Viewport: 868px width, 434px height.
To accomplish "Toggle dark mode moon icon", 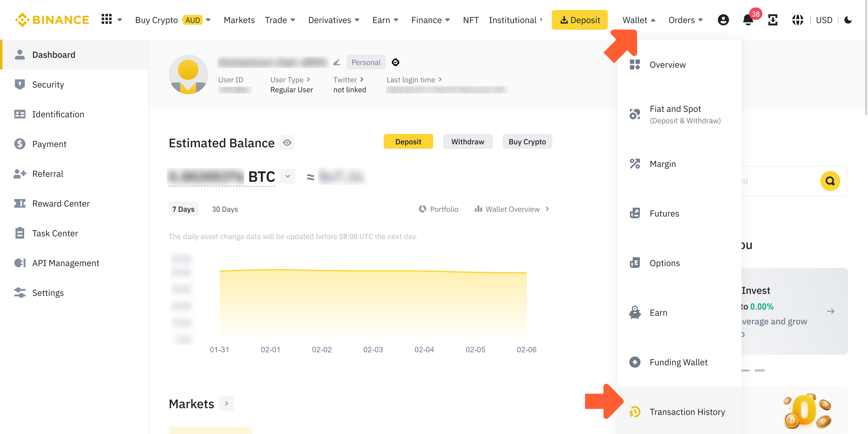I will 848,20.
